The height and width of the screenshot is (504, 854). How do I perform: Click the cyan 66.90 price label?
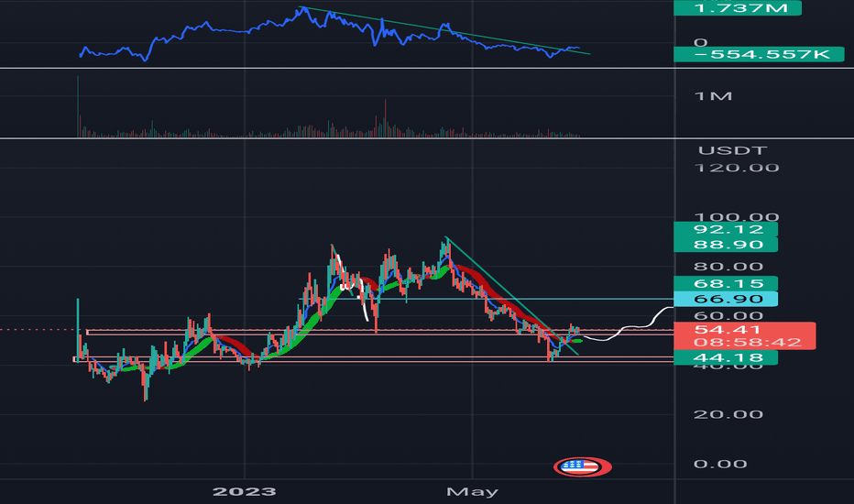pyautogui.click(x=726, y=299)
